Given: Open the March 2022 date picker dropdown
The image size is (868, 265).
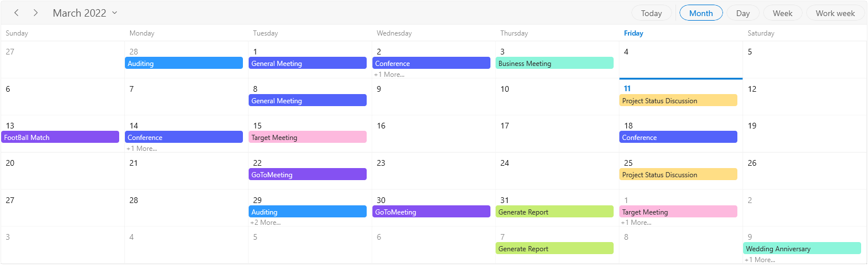Looking at the screenshot, I should (85, 13).
